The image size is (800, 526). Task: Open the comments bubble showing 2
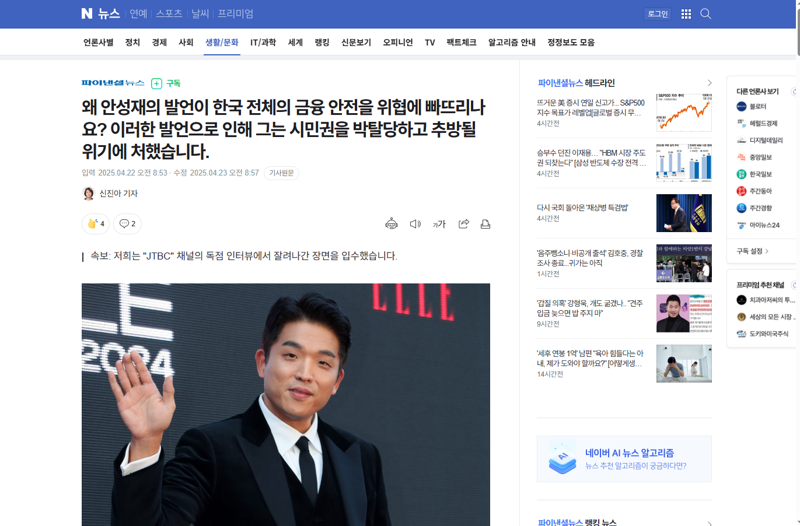pyautogui.click(x=127, y=223)
